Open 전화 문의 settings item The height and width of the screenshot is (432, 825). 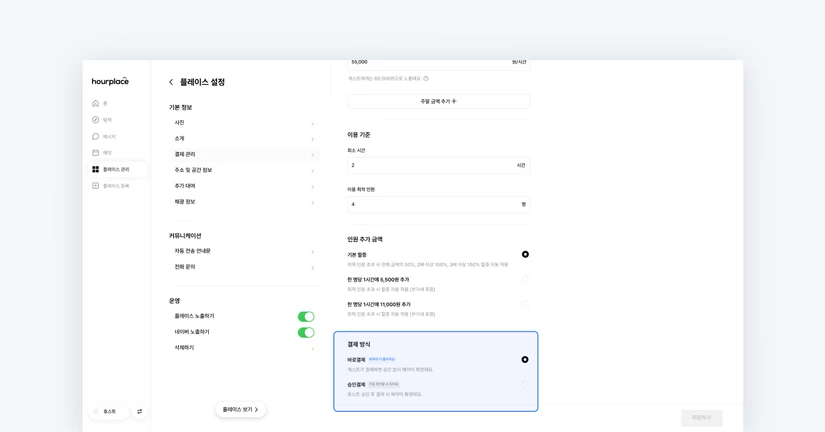coord(244,267)
